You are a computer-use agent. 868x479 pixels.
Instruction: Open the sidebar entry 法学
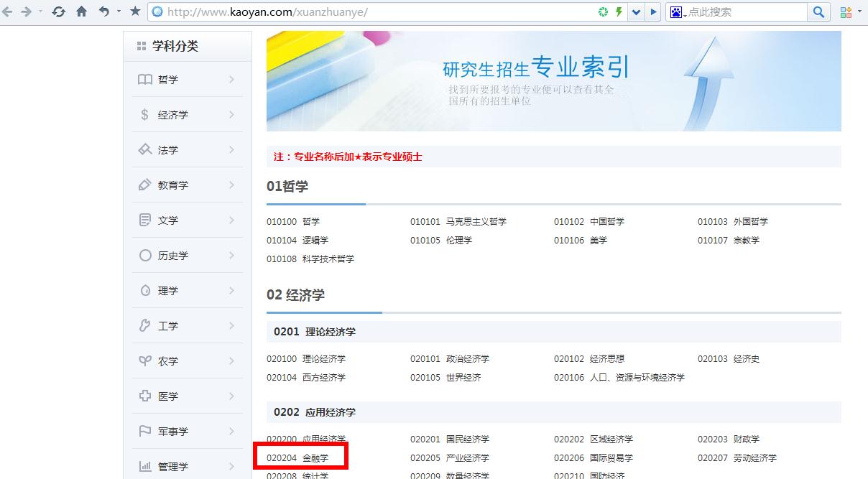(166, 149)
